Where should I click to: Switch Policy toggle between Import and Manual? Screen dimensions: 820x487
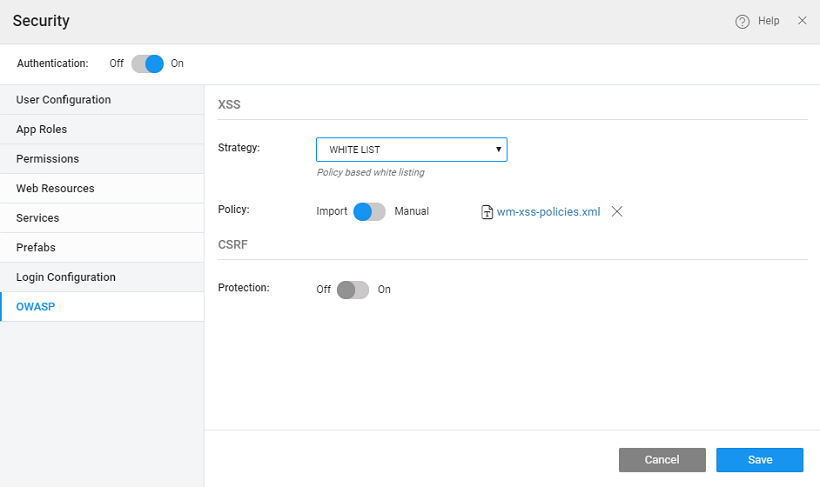click(370, 212)
